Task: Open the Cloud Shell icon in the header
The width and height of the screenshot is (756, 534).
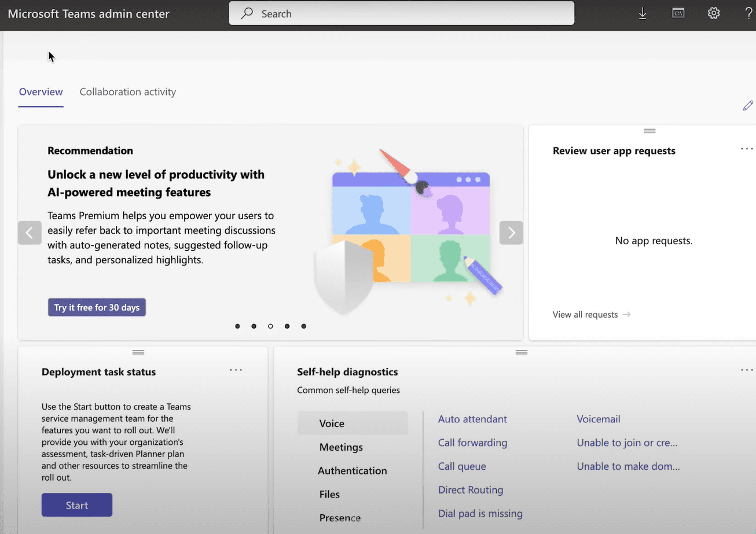Action: [678, 13]
